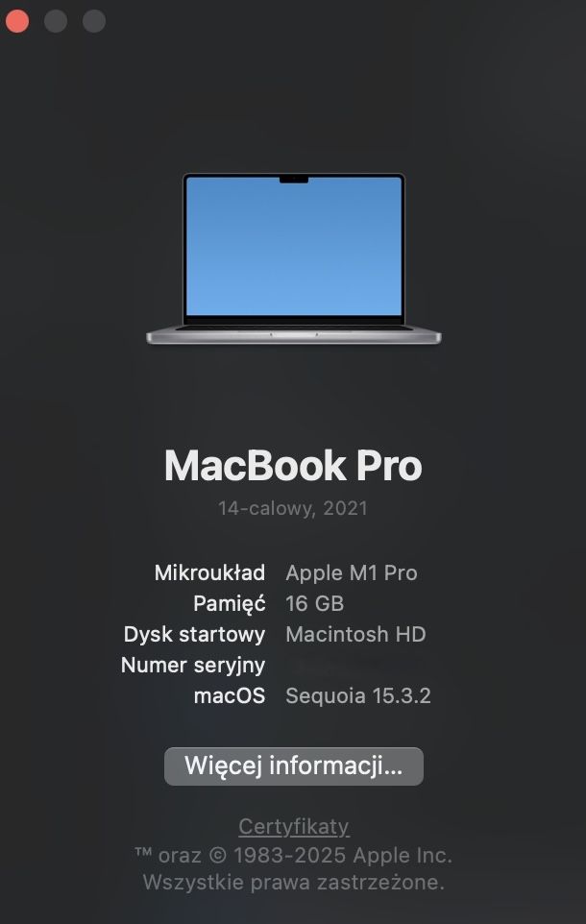The image size is (586, 924).
Task: Open the Więcej informacji… button
Action: [294, 766]
